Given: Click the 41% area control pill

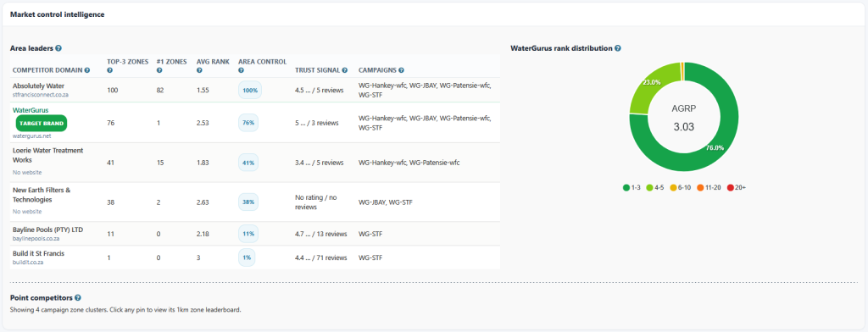Looking at the screenshot, I should coord(248,163).
